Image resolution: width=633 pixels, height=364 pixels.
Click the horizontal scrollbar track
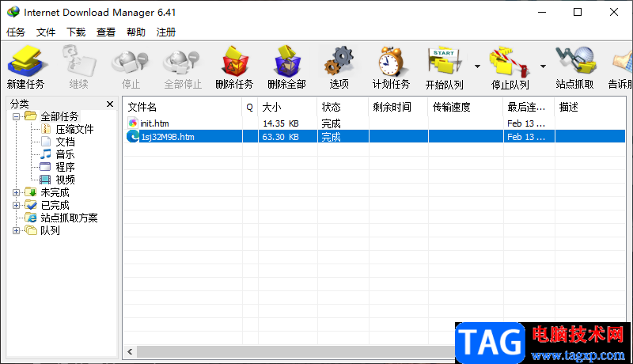[x=295, y=351]
